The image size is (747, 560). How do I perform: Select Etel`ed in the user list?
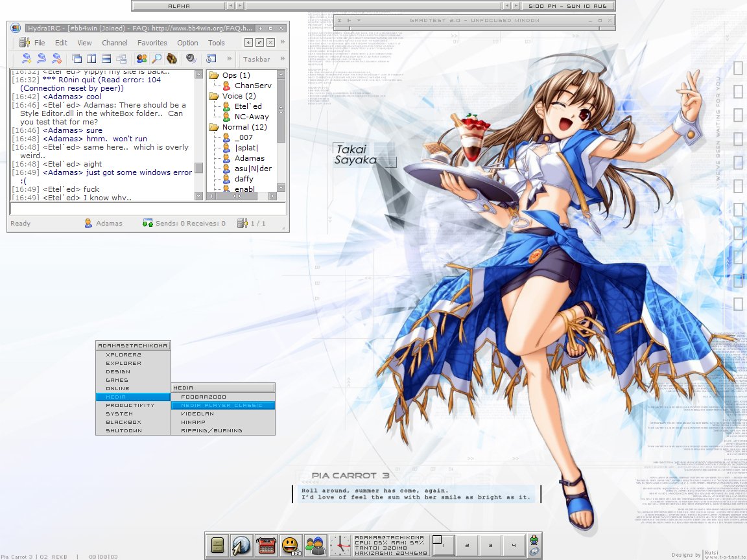pyautogui.click(x=243, y=106)
